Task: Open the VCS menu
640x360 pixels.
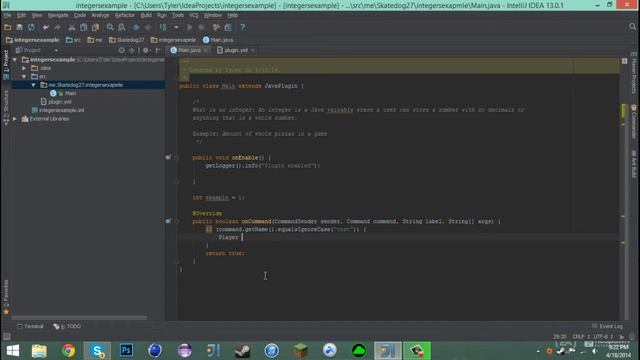Action: (194, 15)
